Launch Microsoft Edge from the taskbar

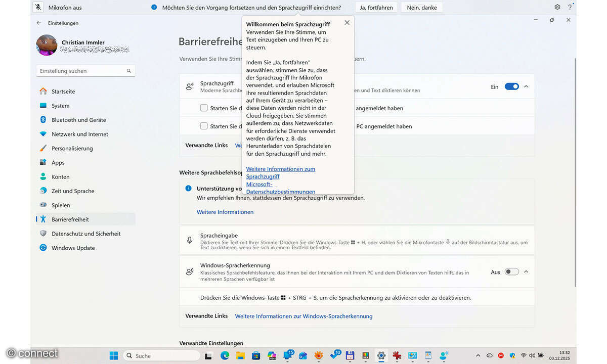point(224,355)
